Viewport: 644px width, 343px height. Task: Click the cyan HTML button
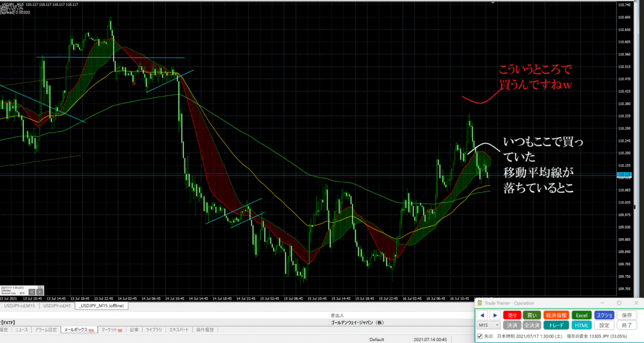pos(581,325)
